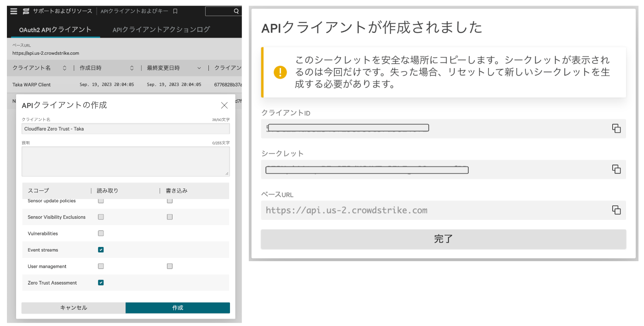
Task: Edit the client name field
Action: pos(126,129)
